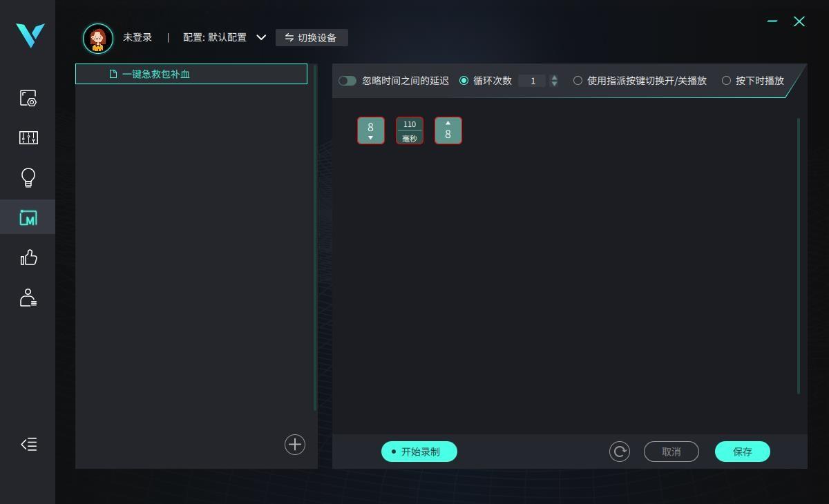Screen dimensions: 829x504
Task: Open the user profile list sidebar icon
Action: pyautogui.click(x=28, y=298)
